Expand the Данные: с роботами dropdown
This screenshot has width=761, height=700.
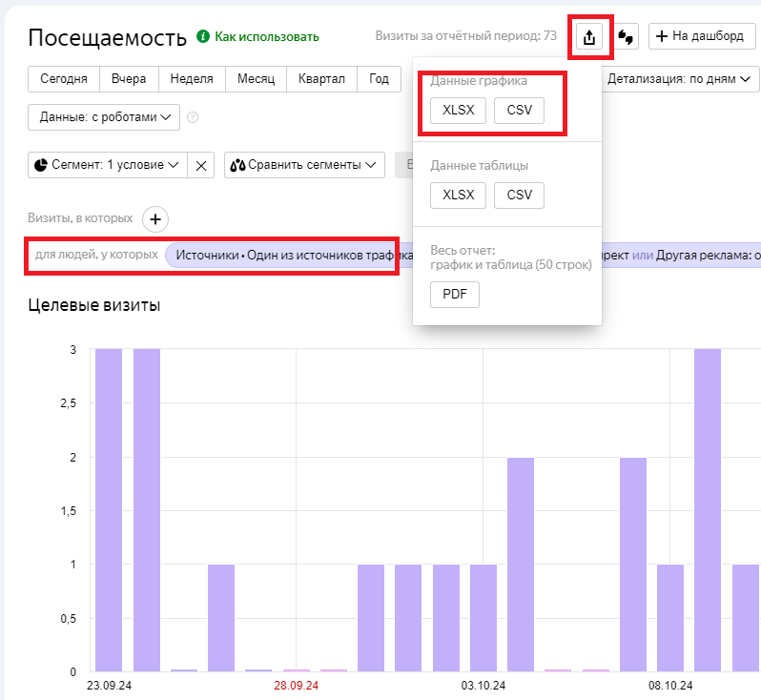point(104,117)
